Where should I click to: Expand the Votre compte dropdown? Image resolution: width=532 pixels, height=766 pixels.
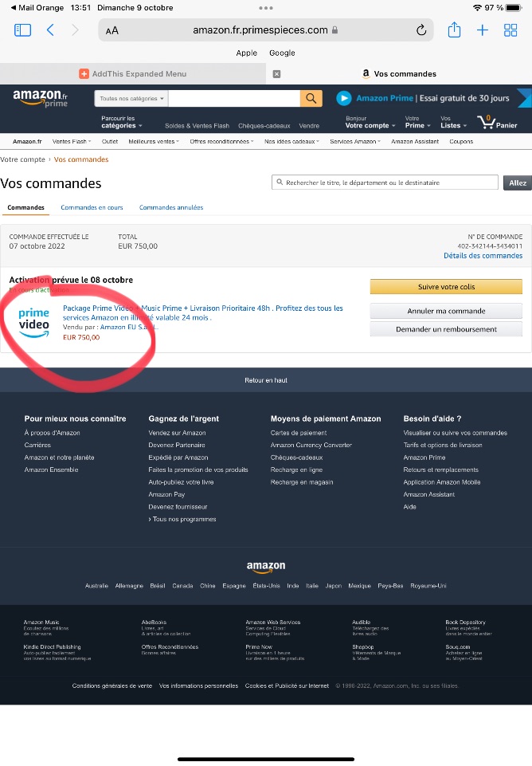(x=370, y=122)
